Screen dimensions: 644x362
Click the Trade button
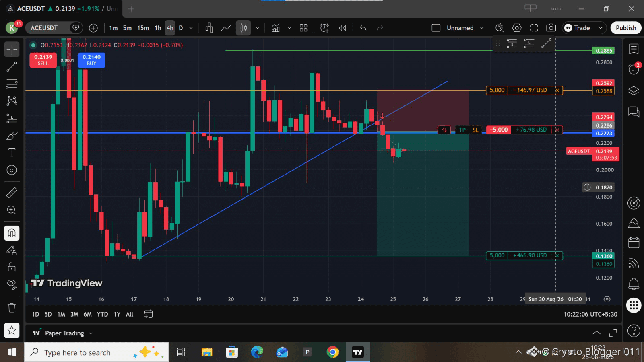pyautogui.click(x=578, y=28)
